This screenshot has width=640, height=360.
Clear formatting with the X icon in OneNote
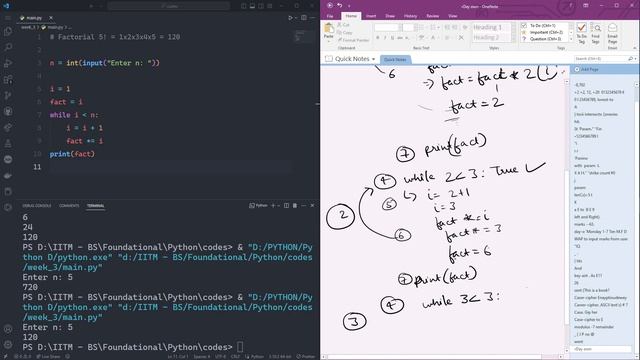tap(461, 38)
